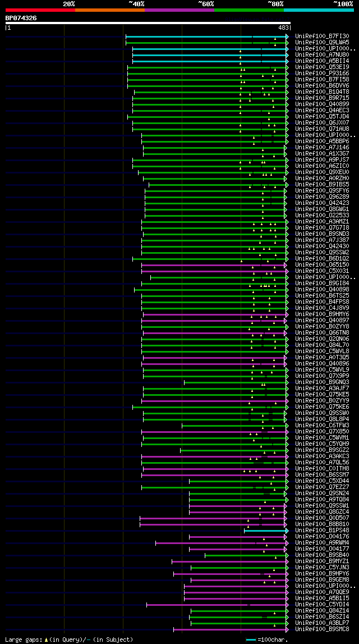Click the red 20% identity legend segment
359x644 pixels.
tap(40, 10)
